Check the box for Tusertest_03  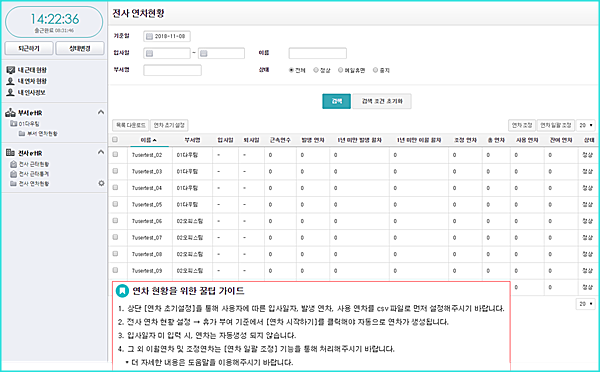[115, 171]
